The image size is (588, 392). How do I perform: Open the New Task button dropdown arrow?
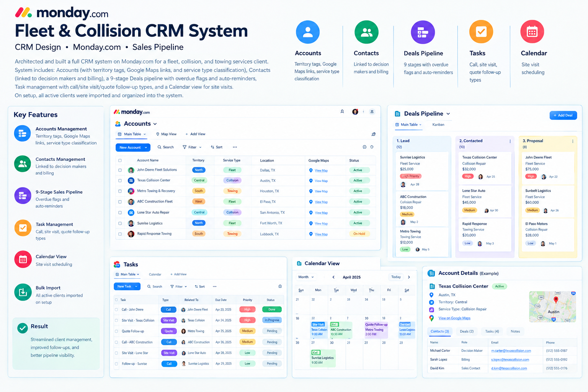(136, 286)
